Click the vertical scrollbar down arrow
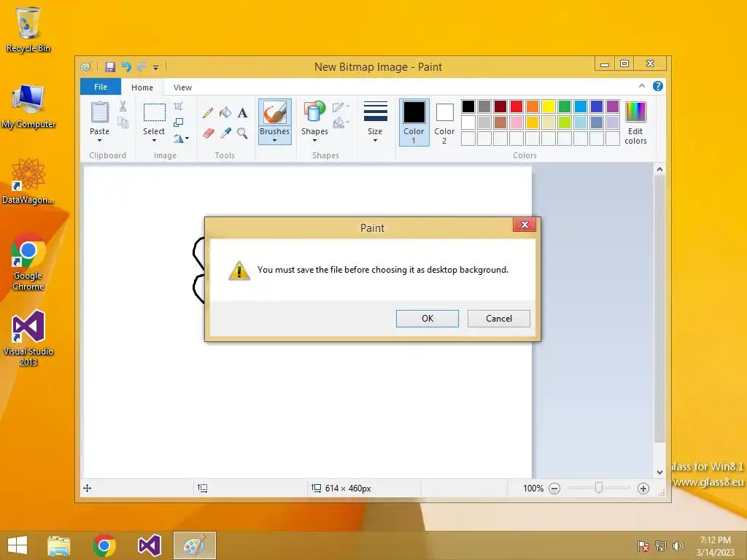This screenshot has height=560, width=747. coord(659,472)
